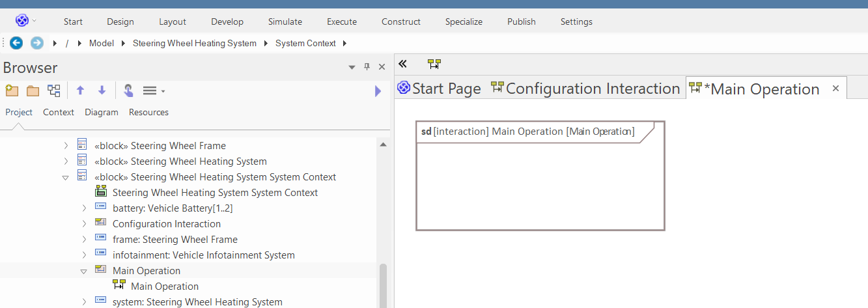Move selected item up with arrow icon
Screen dimensions: 868x308
[81, 91]
